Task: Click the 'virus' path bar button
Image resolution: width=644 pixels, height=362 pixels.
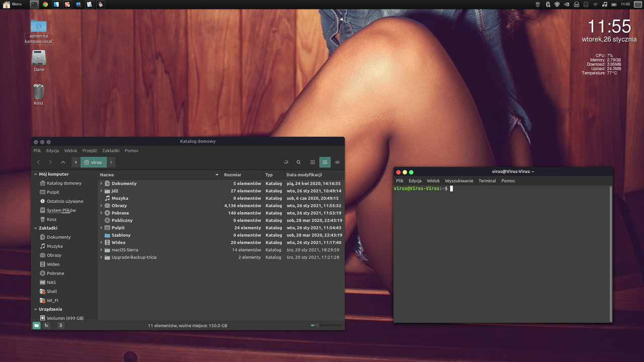Action: [x=94, y=162]
